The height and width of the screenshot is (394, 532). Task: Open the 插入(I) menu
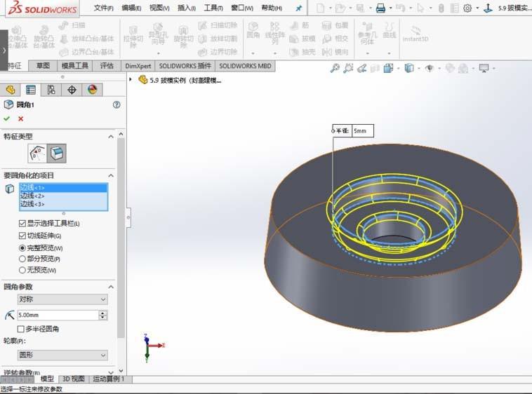coord(186,8)
